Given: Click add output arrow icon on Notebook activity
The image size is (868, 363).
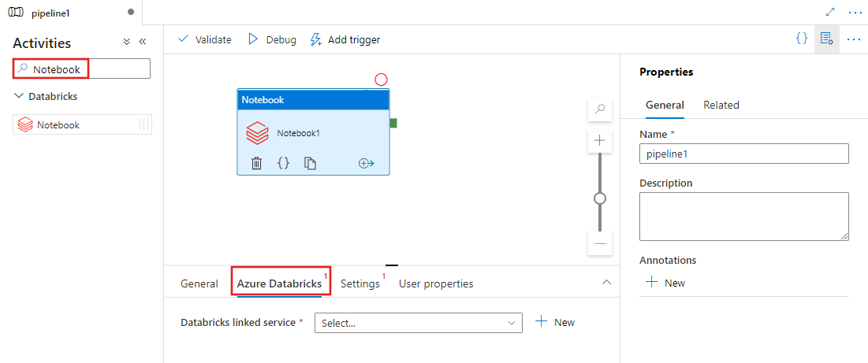Looking at the screenshot, I should [366, 163].
